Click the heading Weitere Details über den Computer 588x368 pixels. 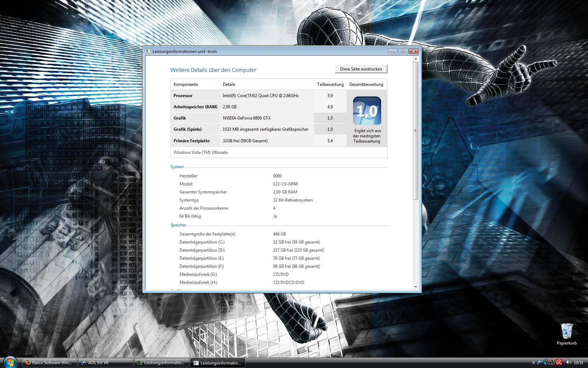[x=213, y=70]
